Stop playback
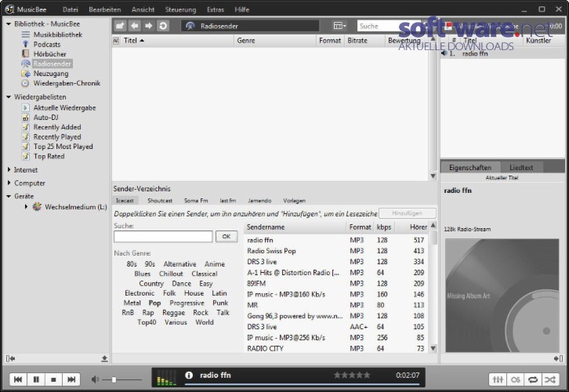The image size is (569, 392). (54, 379)
